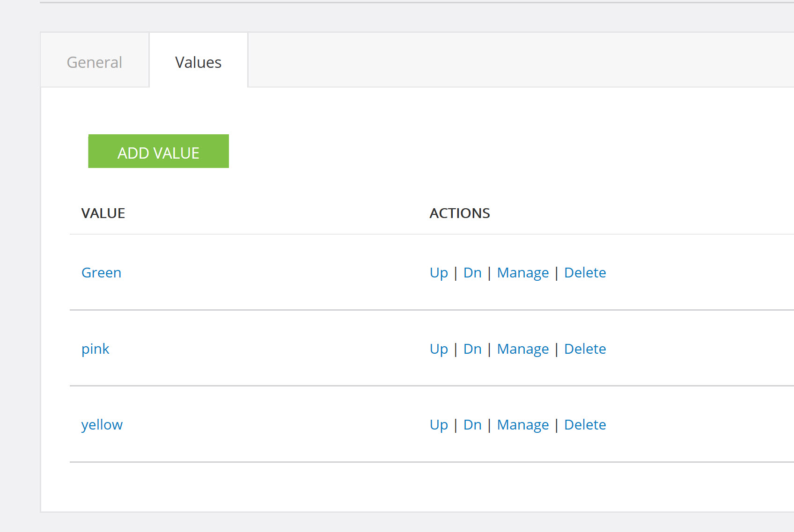Move yellow value up

439,425
